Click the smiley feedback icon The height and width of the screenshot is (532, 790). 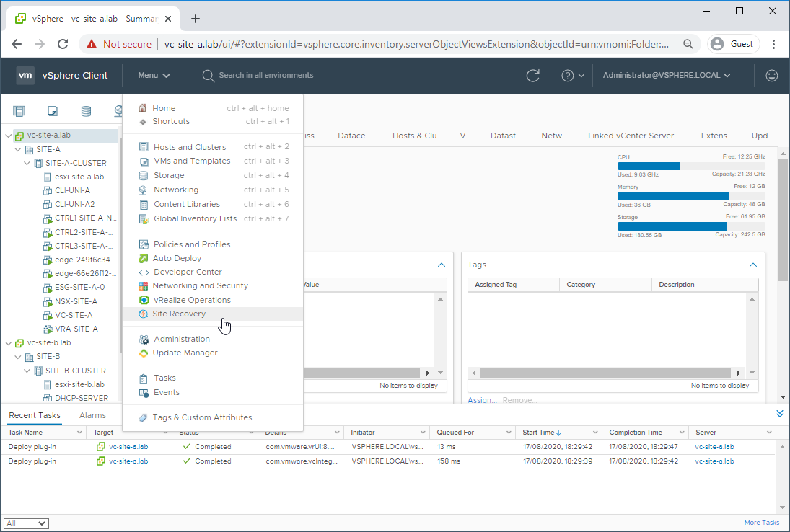[x=771, y=76]
